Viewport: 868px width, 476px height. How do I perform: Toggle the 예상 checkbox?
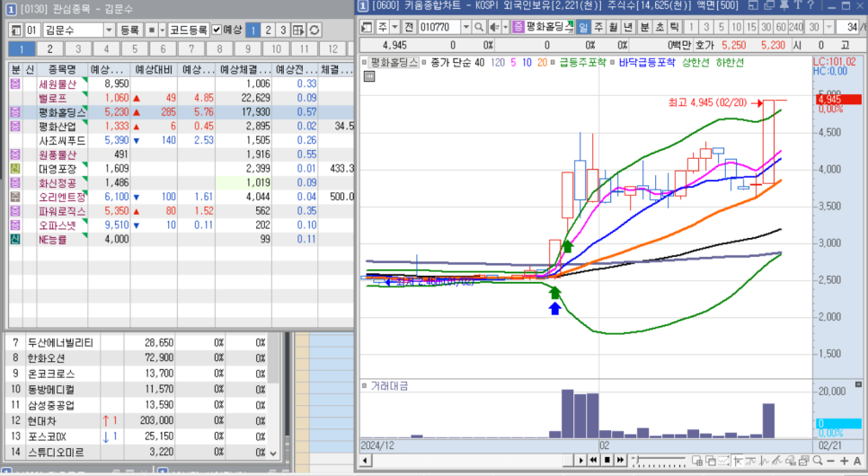tap(217, 30)
